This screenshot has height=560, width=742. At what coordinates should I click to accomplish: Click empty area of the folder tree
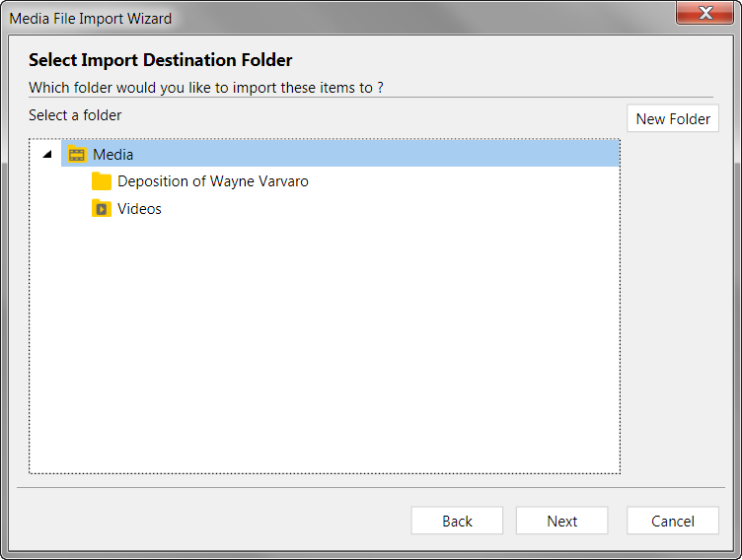[325, 345]
